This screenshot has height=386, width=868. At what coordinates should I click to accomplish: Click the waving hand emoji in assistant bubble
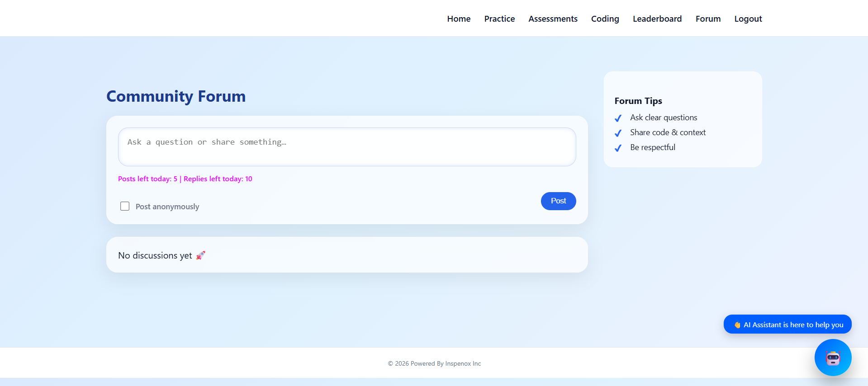pyautogui.click(x=737, y=325)
